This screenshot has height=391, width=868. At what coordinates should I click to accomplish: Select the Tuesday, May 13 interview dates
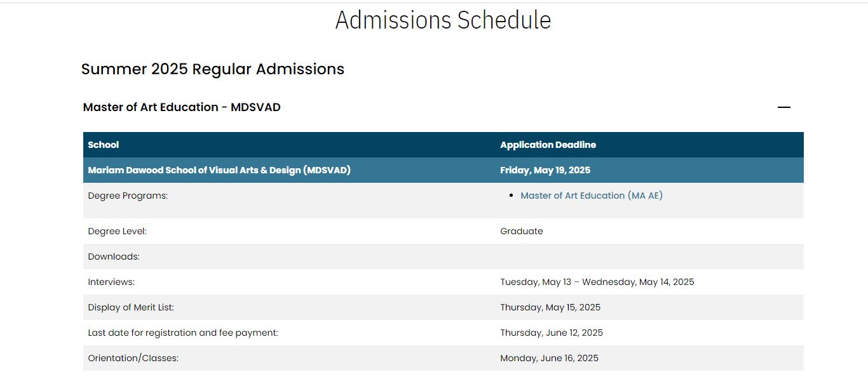(x=597, y=282)
